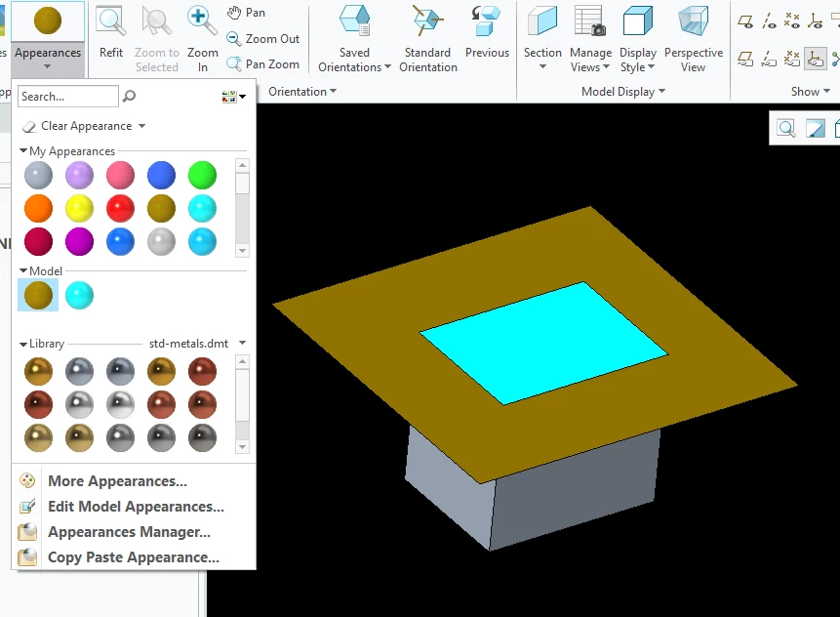
Task: Collapse the My Appearances section
Action: [x=23, y=151]
